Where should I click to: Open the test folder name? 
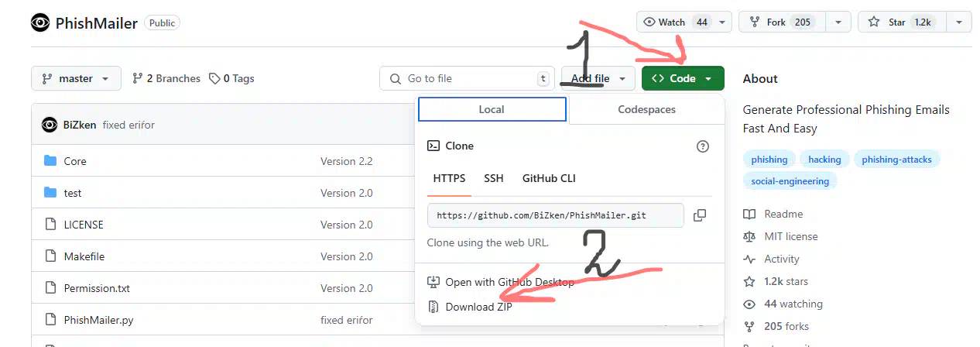[x=73, y=193]
